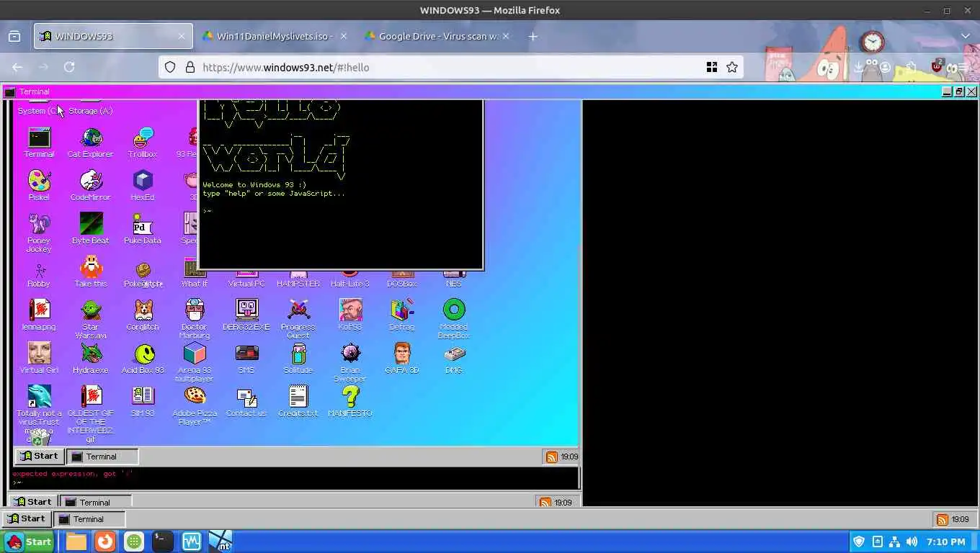Screen dimensions: 980x553
Task: Run DERG32.EXE from the desktop
Action: (246, 315)
